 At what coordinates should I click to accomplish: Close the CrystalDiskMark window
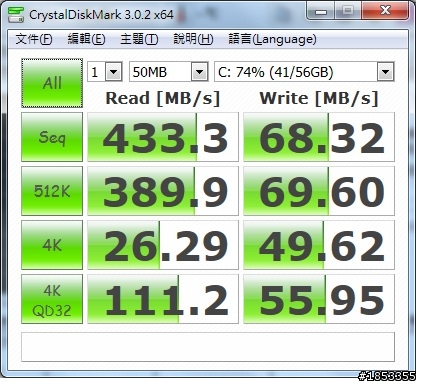(385, 11)
